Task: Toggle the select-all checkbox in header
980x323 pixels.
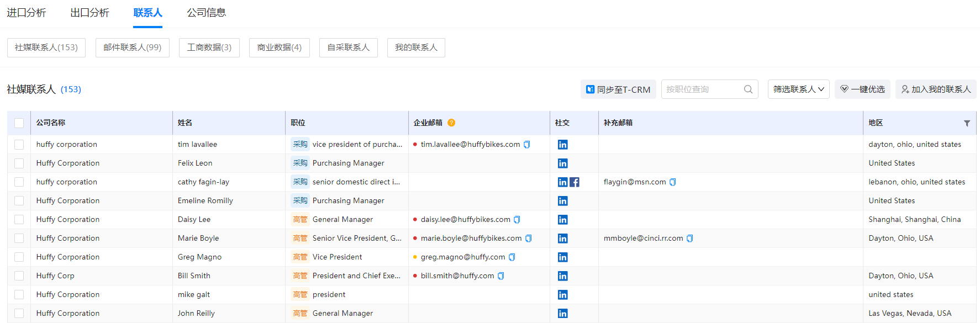Action: pyautogui.click(x=19, y=123)
